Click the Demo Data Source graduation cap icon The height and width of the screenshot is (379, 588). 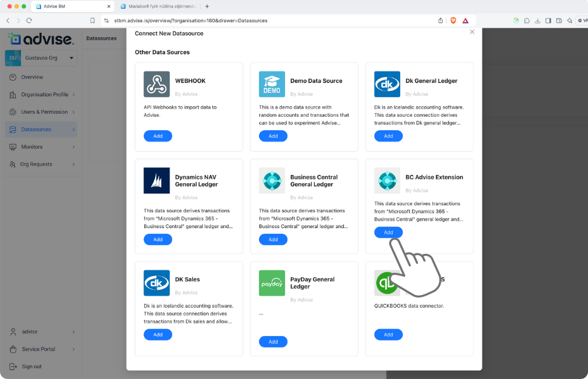tap(272, 84)
